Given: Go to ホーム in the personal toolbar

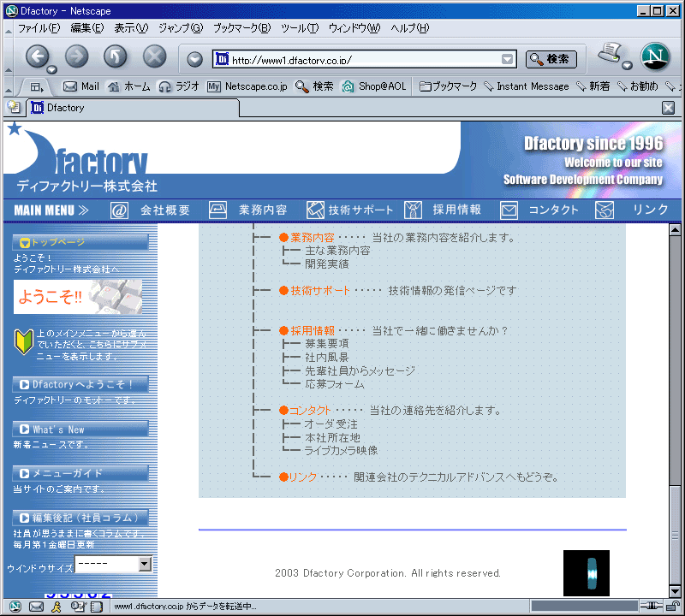Looking at the screenshot, I should 129,86.
